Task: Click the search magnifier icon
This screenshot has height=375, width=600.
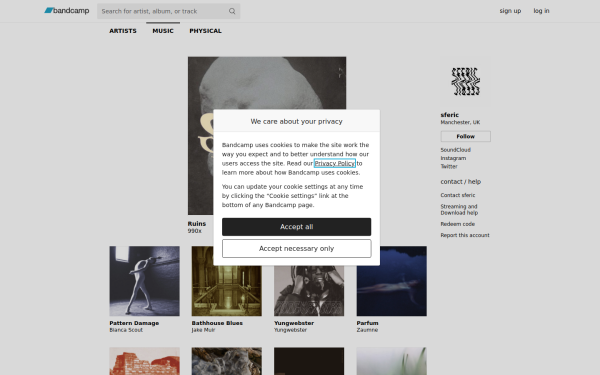Action: (x=232, y=11)
